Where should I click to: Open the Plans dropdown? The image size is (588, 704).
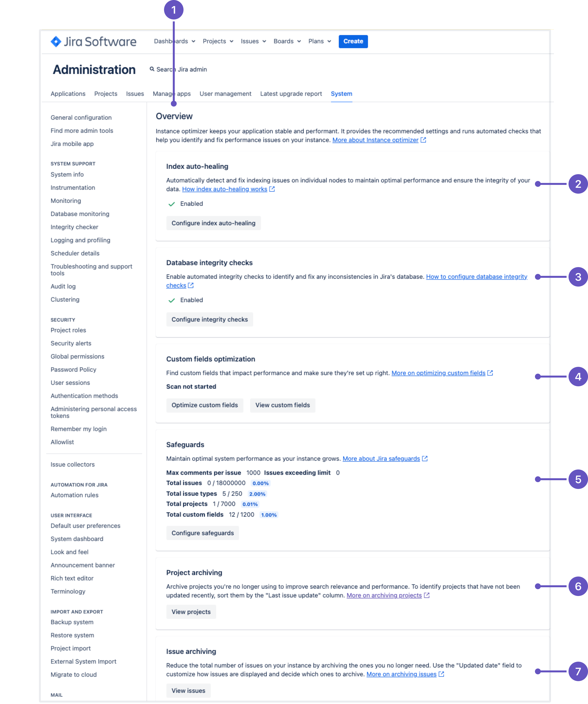[x=318, y=41]
